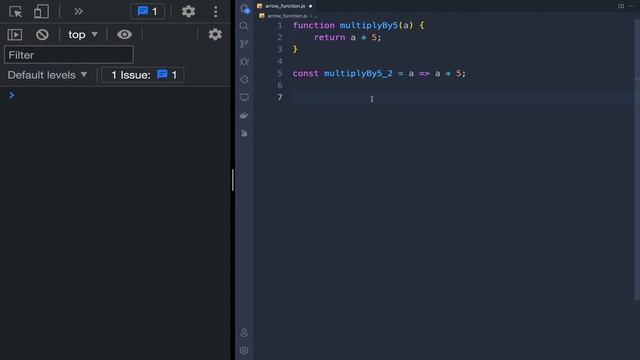This screenshot has width=640, height=360.
Task: Open issues badge in DevTools top bar
Action: pos(147,11)
